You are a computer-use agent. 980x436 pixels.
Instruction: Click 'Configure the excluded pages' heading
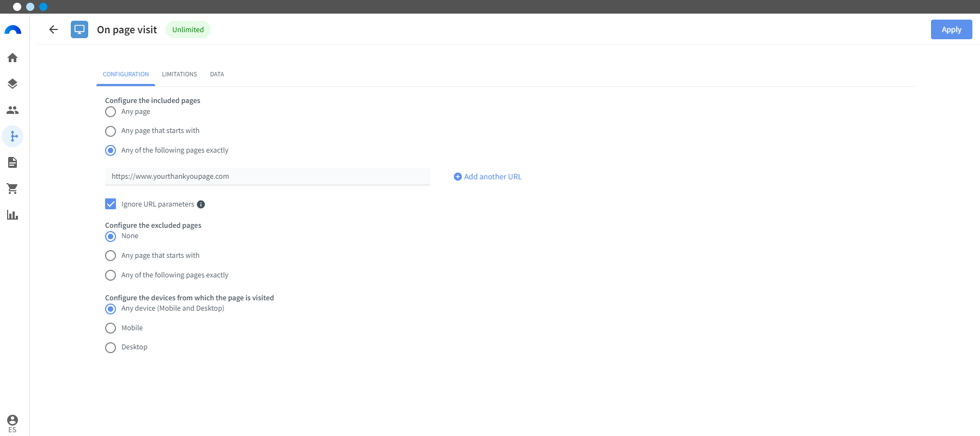(x=153, y=225)
